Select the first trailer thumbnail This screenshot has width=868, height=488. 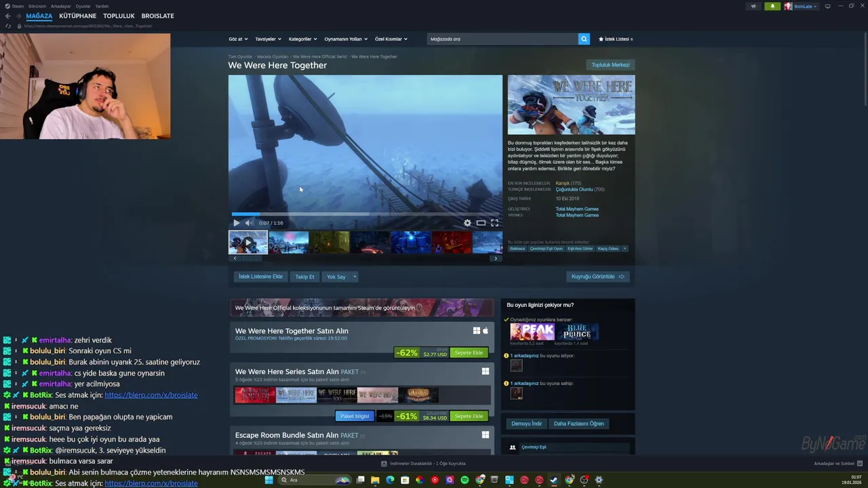(x=248, y=242)
